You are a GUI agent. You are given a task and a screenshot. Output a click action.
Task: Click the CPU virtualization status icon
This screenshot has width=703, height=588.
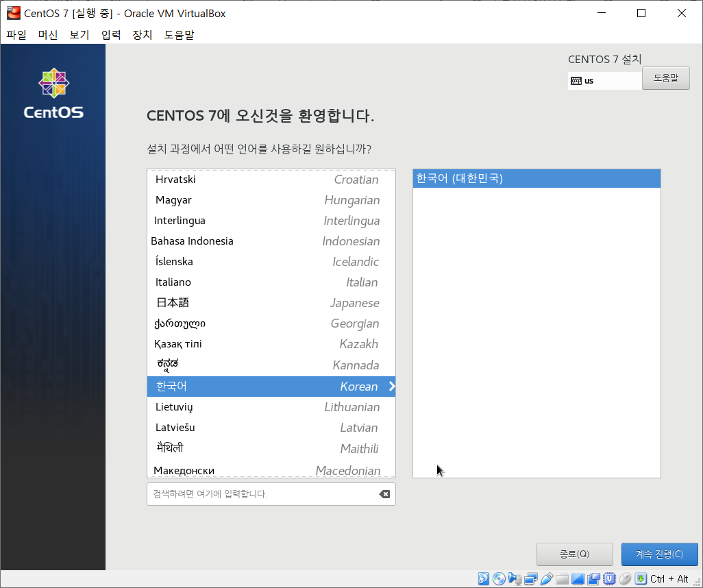tap(609, 578)
